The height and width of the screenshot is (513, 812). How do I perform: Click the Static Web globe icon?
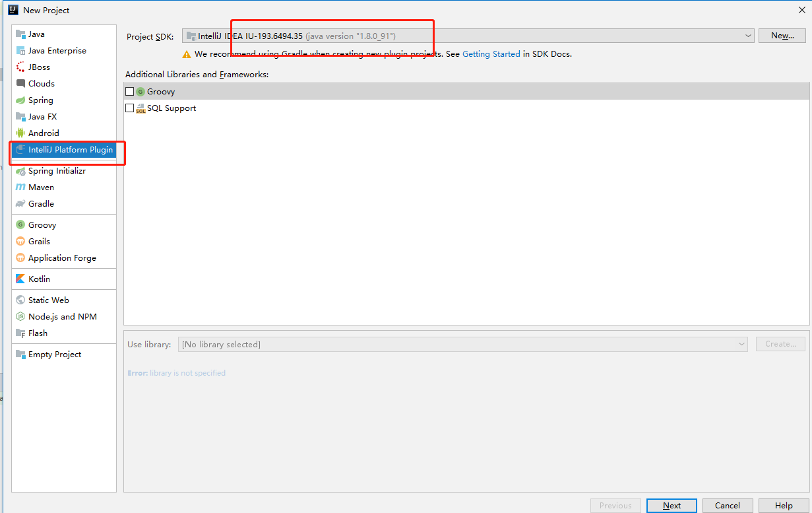tap(20, 300)
